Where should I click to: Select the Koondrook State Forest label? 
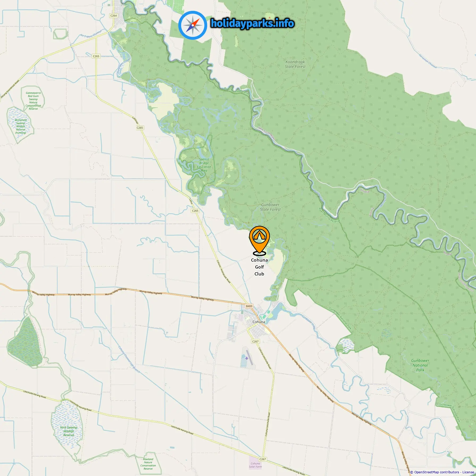[x=295, y=64]
